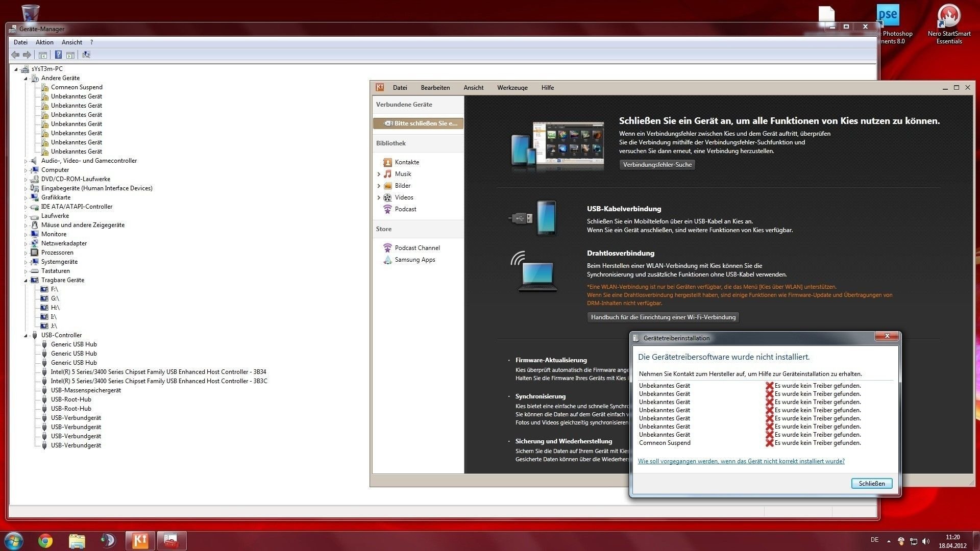Open Samsung Apps in Kies store
Viewport: 980px width, 551px height.
(x=415, y=260)
